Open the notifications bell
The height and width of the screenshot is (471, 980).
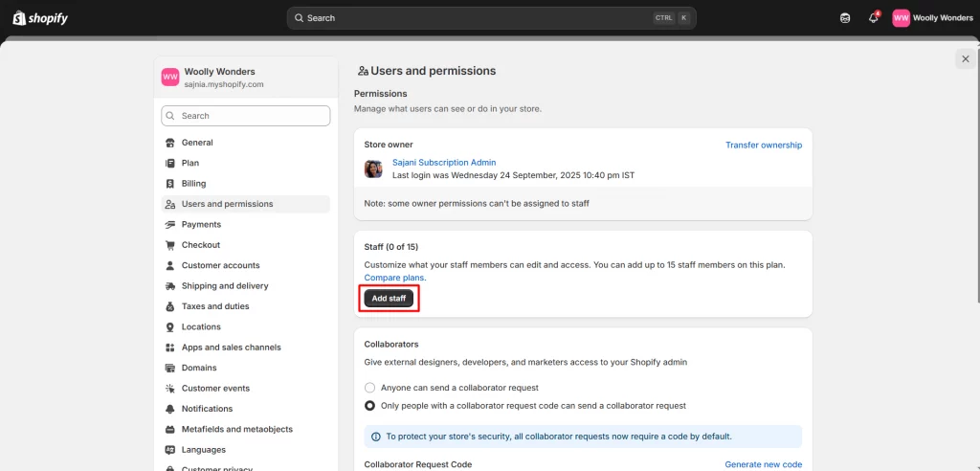tap(874, 17)
